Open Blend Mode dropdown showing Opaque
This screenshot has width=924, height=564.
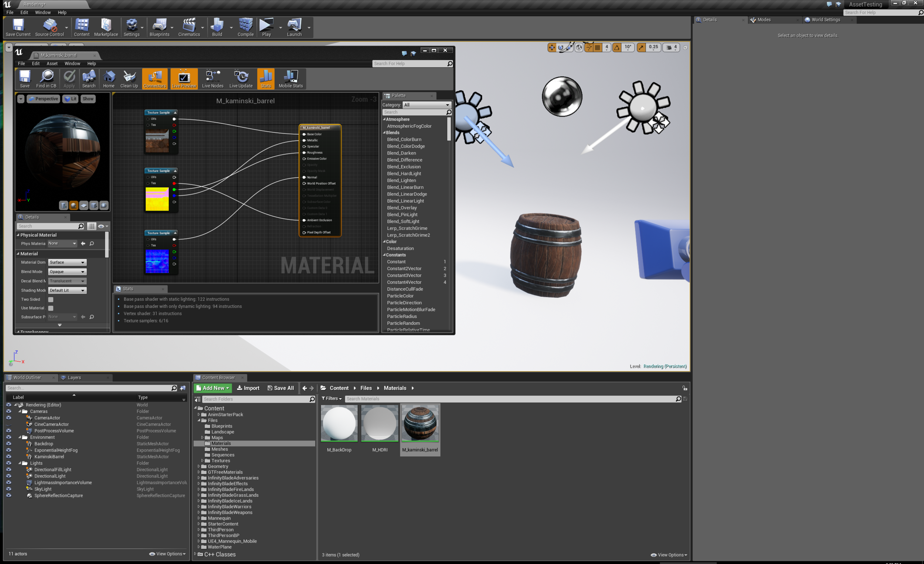[x=67, y=272]
